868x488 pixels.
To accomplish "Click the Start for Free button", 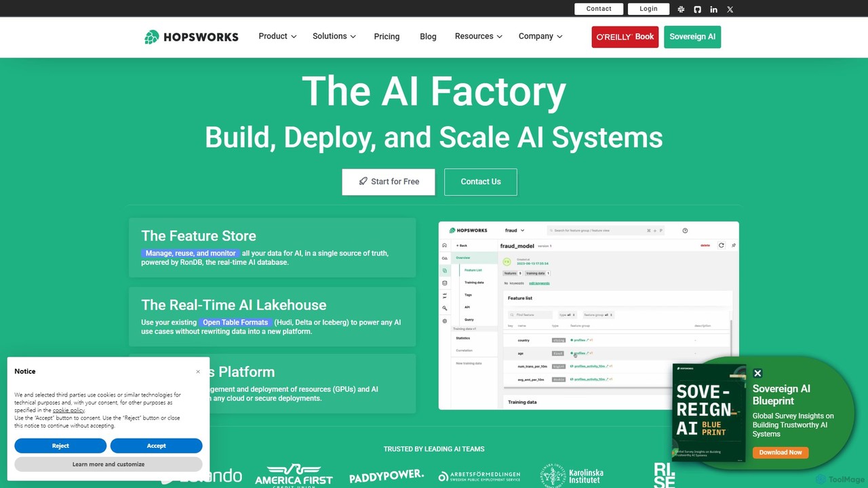I will 389,182.
